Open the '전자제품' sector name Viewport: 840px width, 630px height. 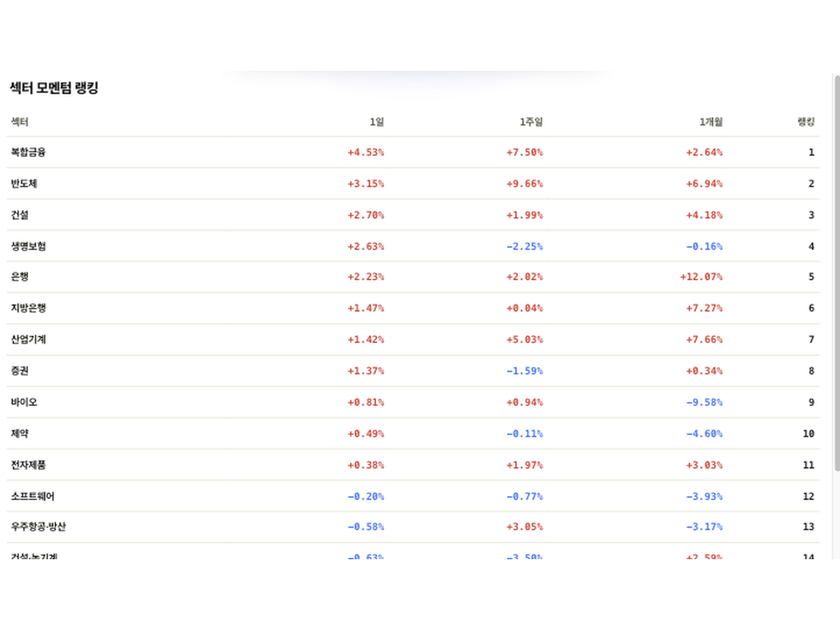pos(28,465)
